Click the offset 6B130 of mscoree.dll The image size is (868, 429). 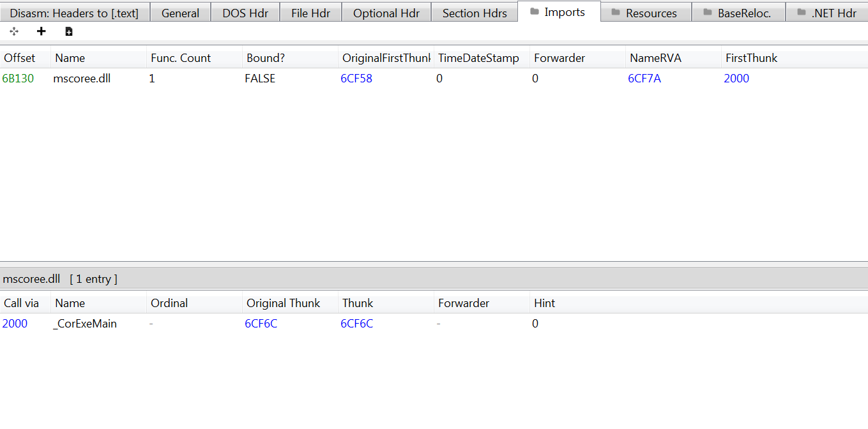tap(19, 79)
